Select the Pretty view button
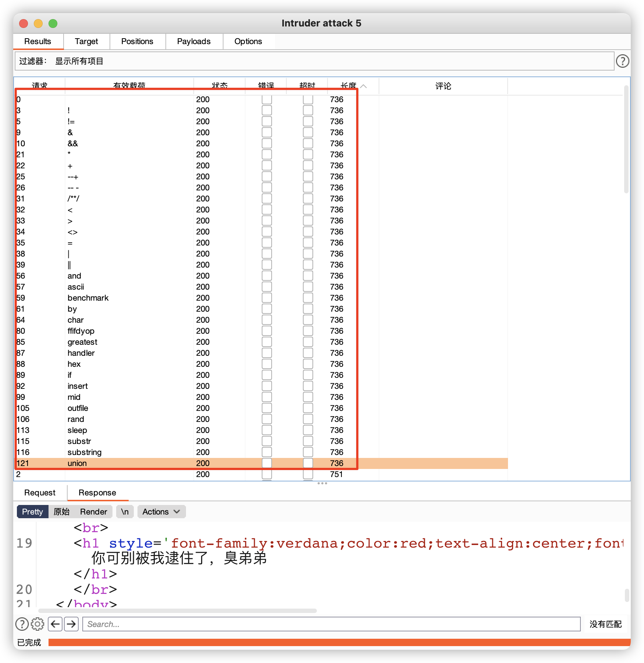Viewport: 644px width, 663px height. [x=32, y=512]
